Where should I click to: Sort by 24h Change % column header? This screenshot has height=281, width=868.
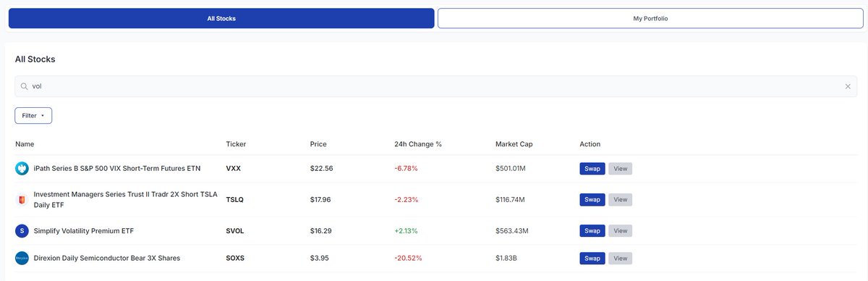pos(418,144)
